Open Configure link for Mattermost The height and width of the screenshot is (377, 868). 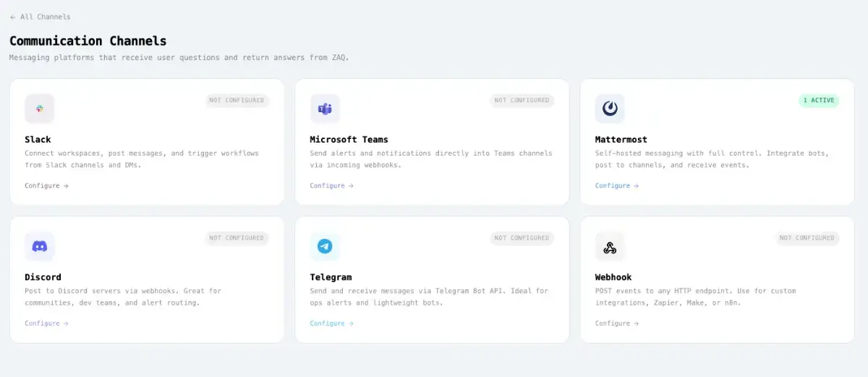(616, 186)
